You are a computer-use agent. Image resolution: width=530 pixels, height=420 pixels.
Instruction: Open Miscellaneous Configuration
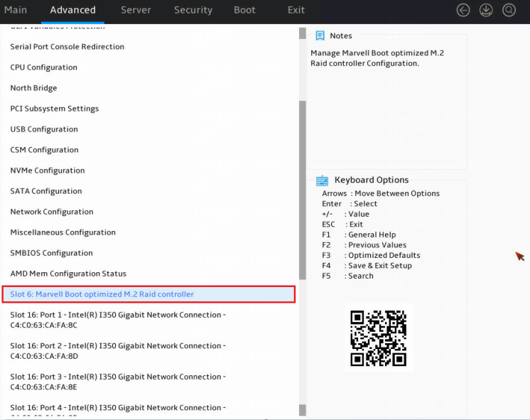[x=63, y=232]
